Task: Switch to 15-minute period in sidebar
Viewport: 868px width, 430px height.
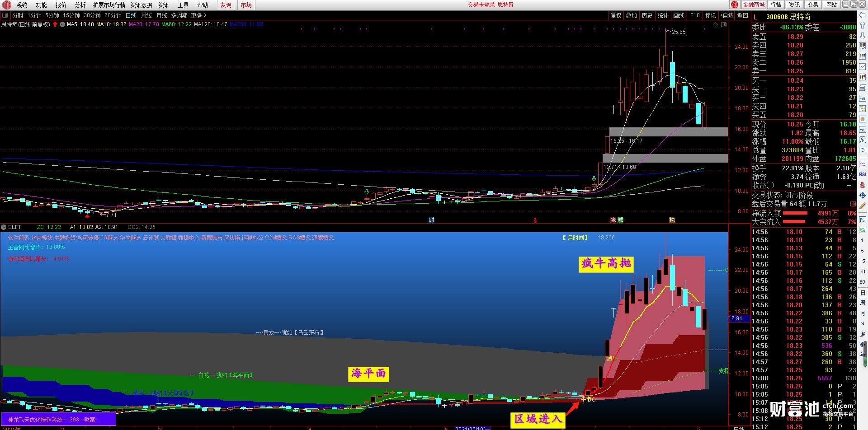Action: [863, 261]
